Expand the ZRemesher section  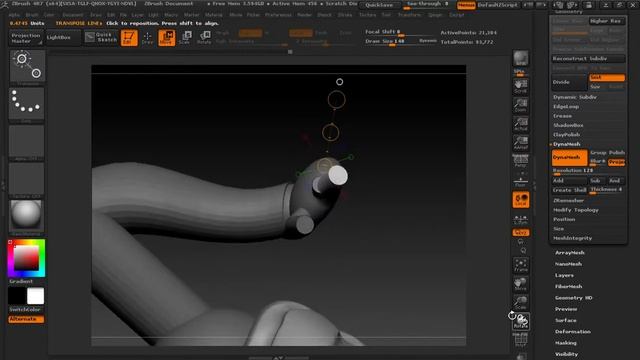click(569, 201)
